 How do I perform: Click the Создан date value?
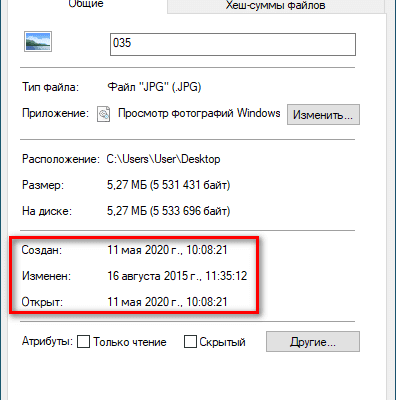tap(167, 250)
